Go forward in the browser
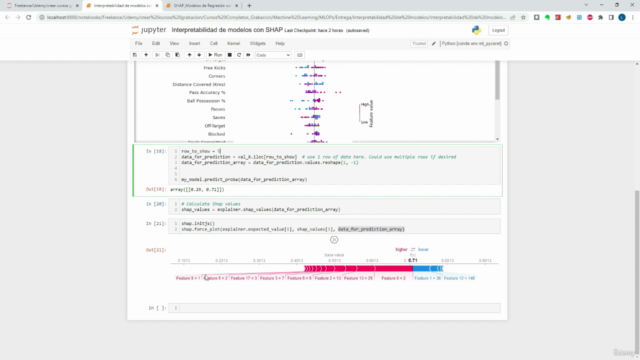 (18, 18)
